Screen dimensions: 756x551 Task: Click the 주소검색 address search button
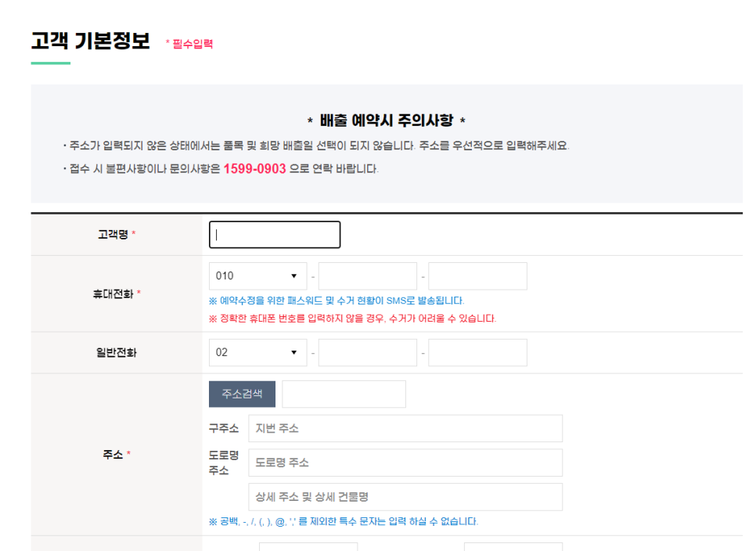pyautogui.click(x=242, y=394)
